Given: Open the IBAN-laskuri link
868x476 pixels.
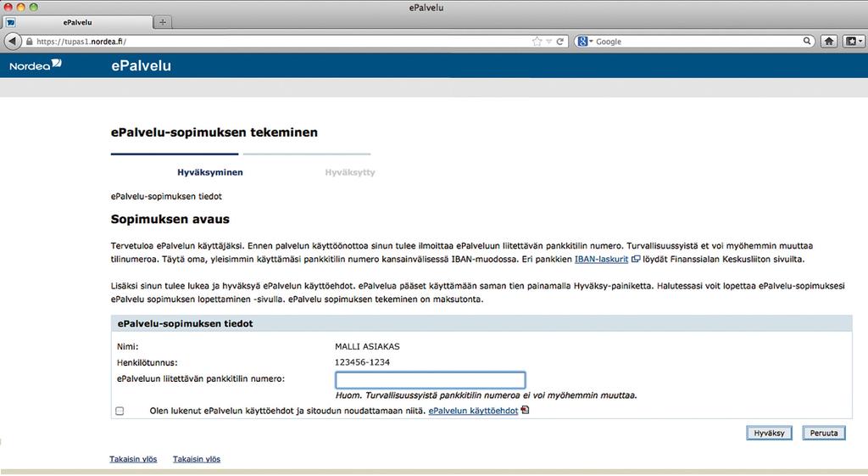Looking at the screenshot, I should [601, 260].
